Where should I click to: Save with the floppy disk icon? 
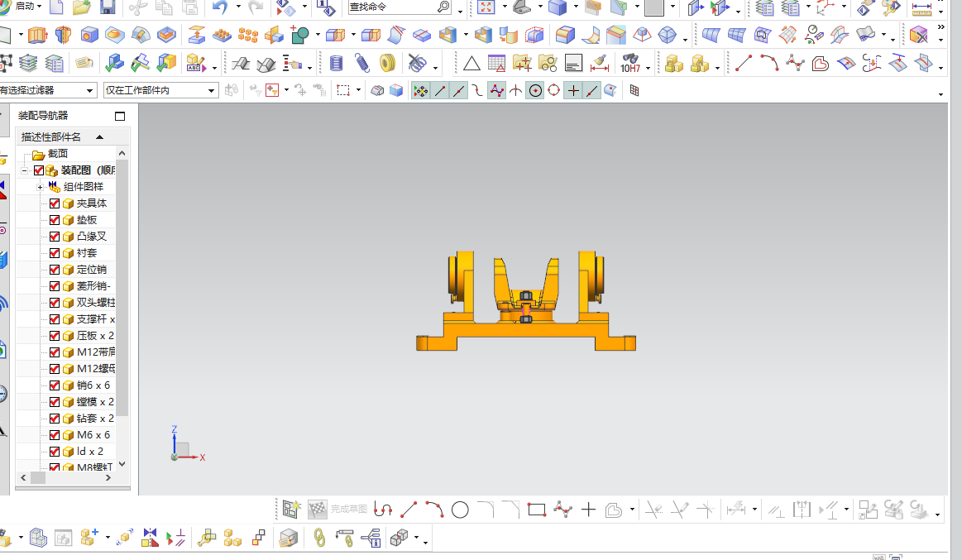[x=108, y=7]
